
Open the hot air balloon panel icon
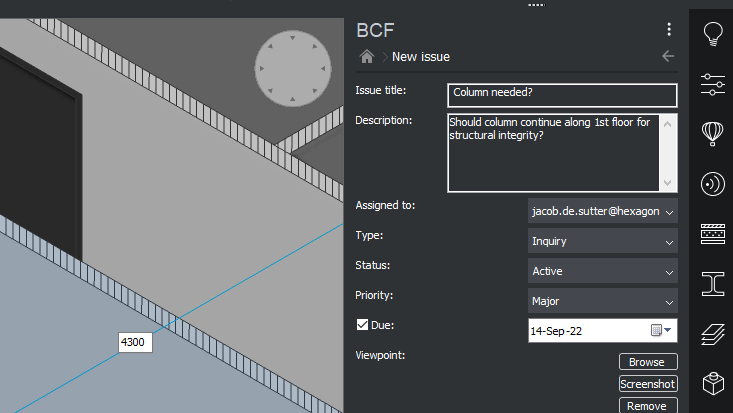(712, 134)
